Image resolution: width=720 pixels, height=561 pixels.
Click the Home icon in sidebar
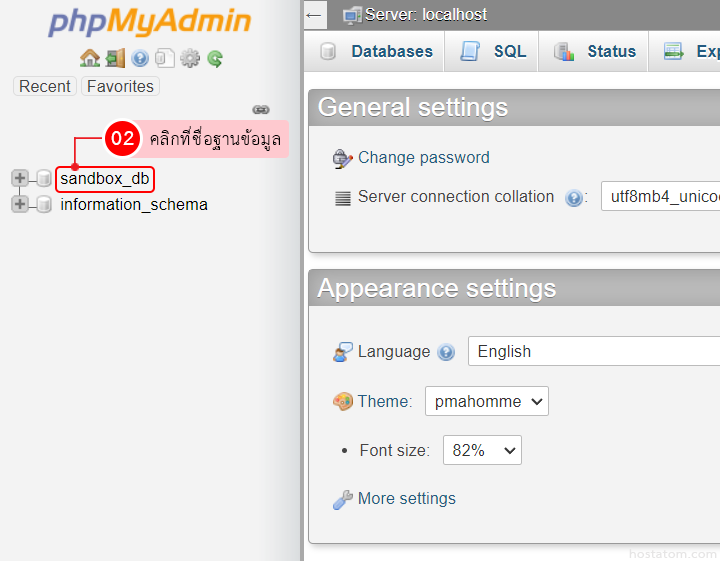[x=90, y=58]
